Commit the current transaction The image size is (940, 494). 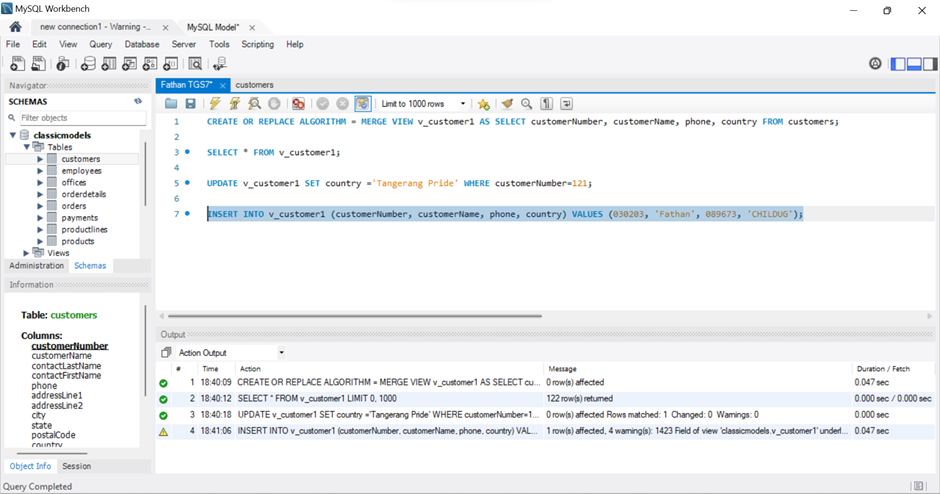click(323, 104)
